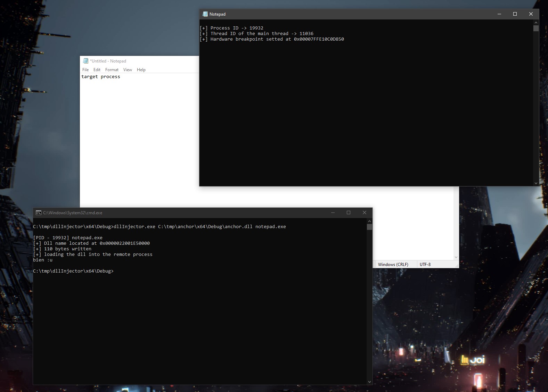Minimize the cmd.exe window
Viewport: 548px width, 392px height.
tap(333, 212)
